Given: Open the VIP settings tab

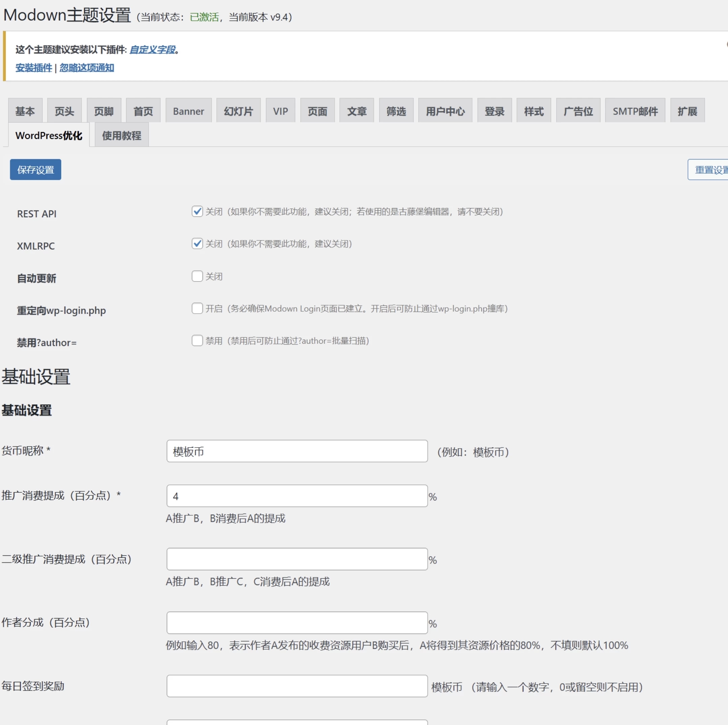Looking at the screenshot, I should coord(280,111).
